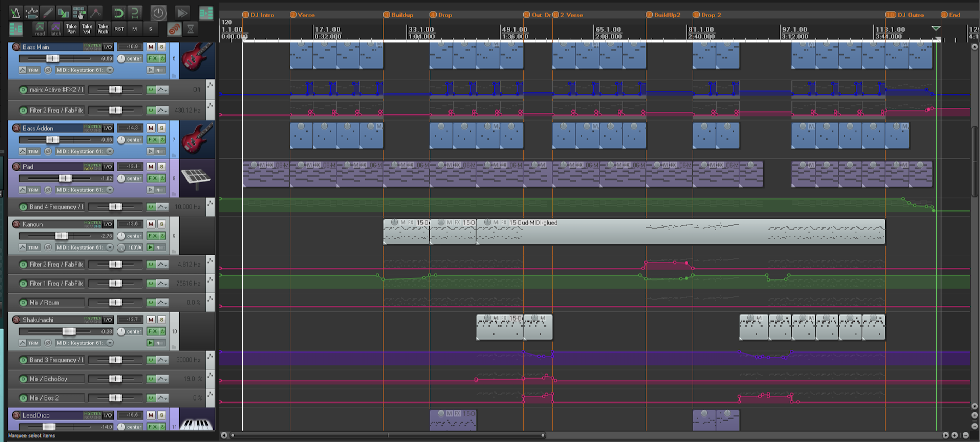Click the RST toolbar button
Image resolution: width=980 pixels, height=442 pixels.
coord(119,29)
